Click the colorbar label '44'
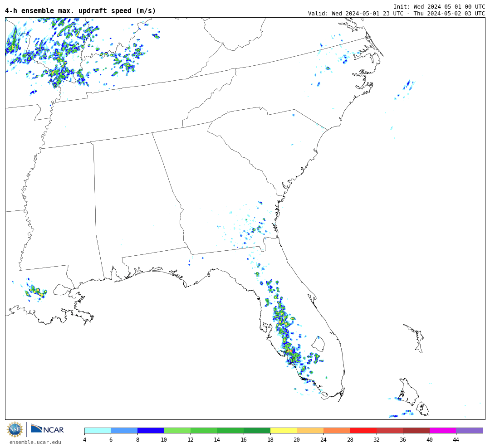490x448 pixels. click(x=456, y=440)
